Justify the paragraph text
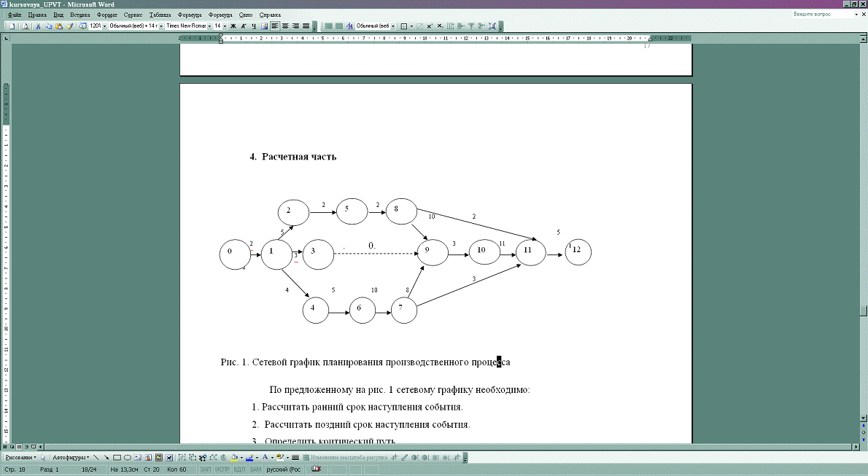This screenshot has height=476, width=868. (306, 26)
